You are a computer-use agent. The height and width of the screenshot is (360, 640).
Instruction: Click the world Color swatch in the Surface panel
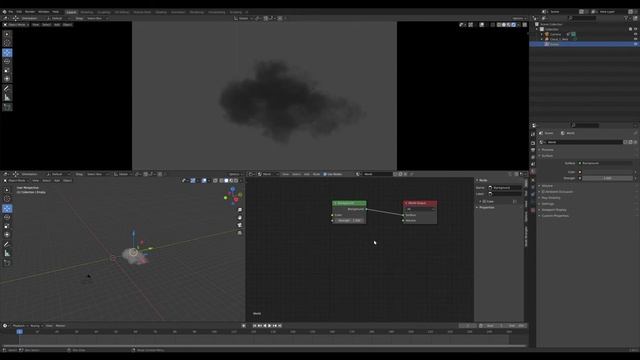[608, 172]
